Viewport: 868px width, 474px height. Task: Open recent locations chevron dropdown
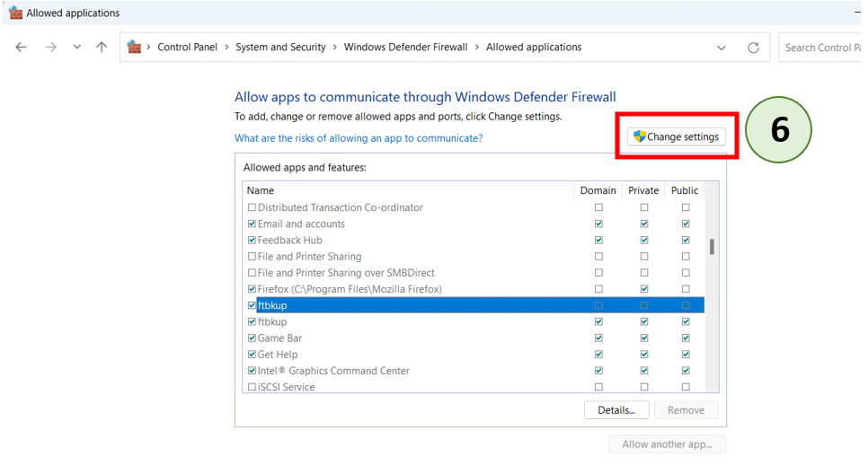tap(77, 48)
